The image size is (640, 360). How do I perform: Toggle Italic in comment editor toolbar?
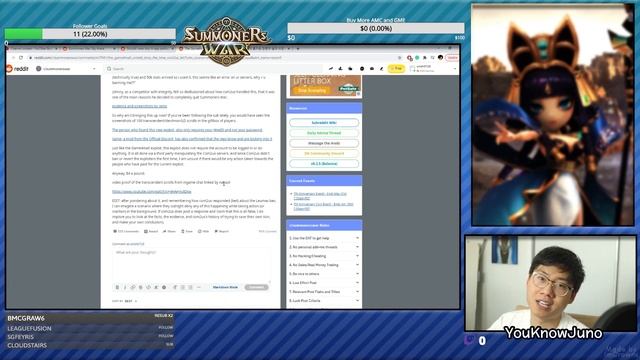point(125,287)
